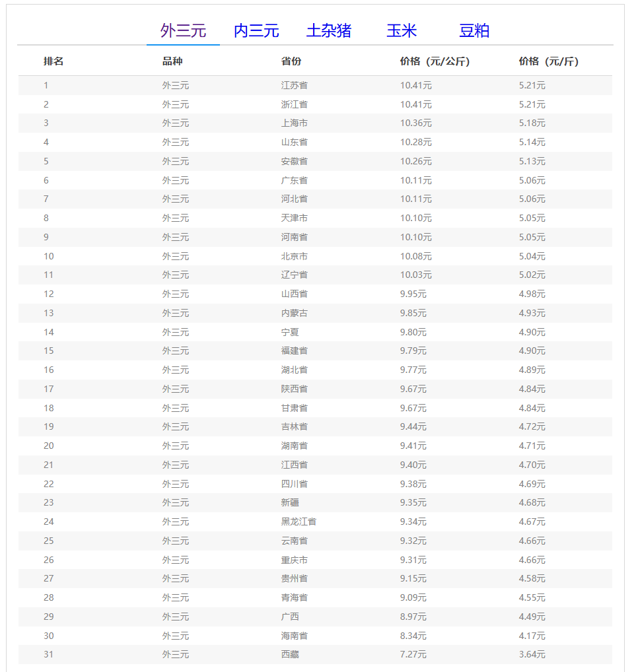Image resolution: width=634 pixels, height=672 pixels.
Task: Switch to the 外三元 tab
Action: pos(183,31)
